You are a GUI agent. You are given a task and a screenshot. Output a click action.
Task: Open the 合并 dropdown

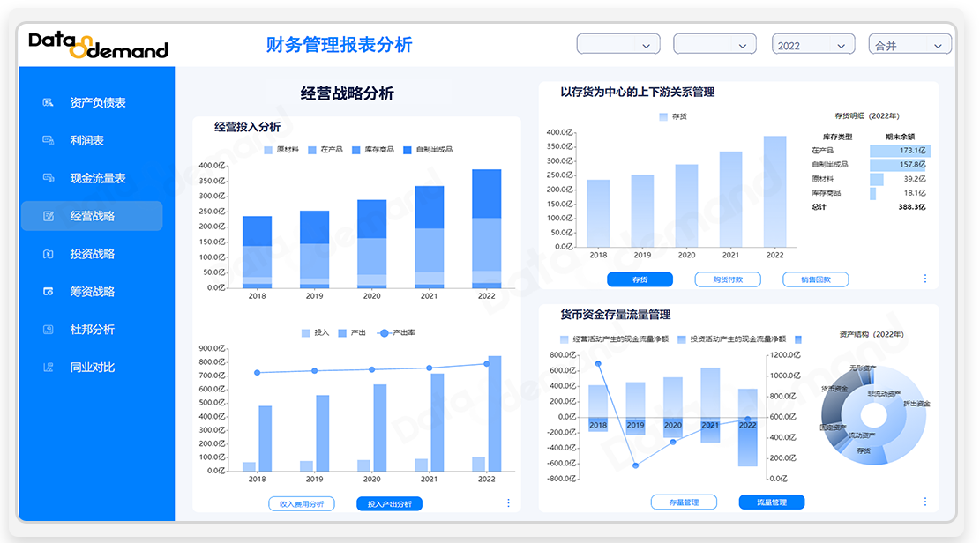coord(910,44)
